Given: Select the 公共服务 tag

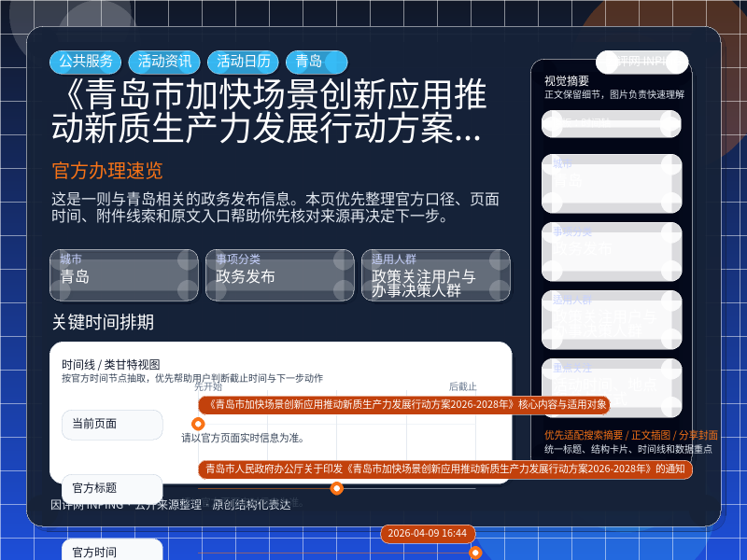Looking at the screenshot, I should [85, 62].
